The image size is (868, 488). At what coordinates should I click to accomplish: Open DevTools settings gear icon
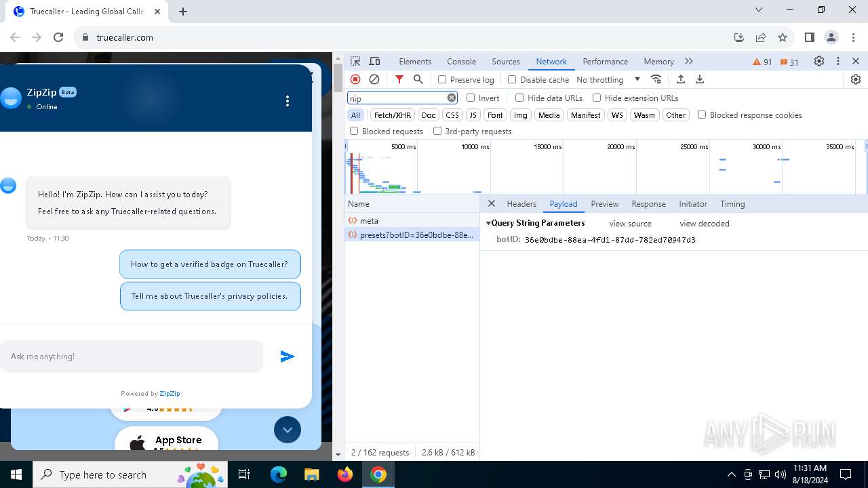coord(819,61)
